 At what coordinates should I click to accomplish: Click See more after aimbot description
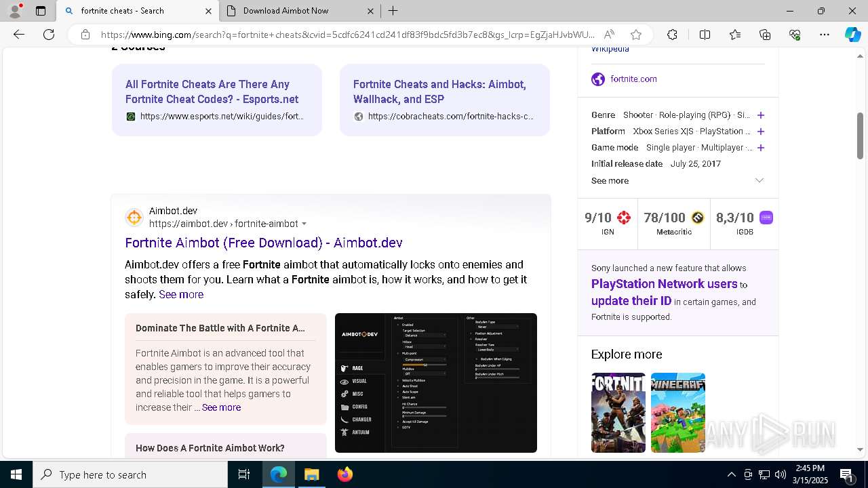pyautogui.click(x=181, y=294)
